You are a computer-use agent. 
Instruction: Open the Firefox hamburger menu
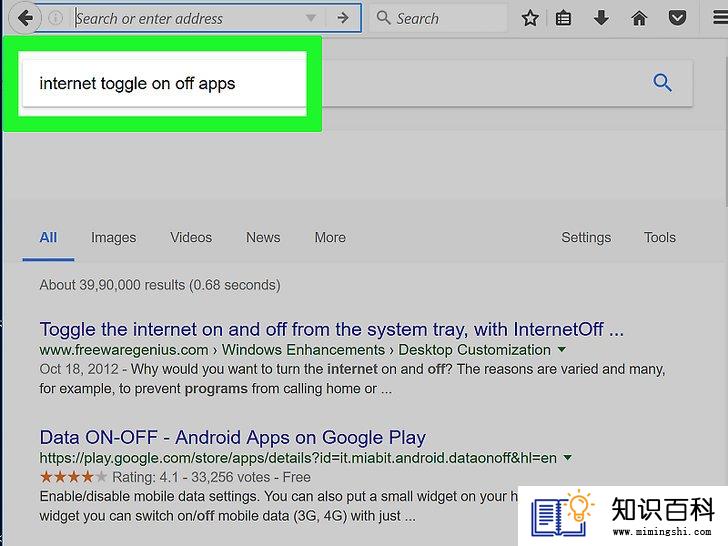(x=720, y=18)
